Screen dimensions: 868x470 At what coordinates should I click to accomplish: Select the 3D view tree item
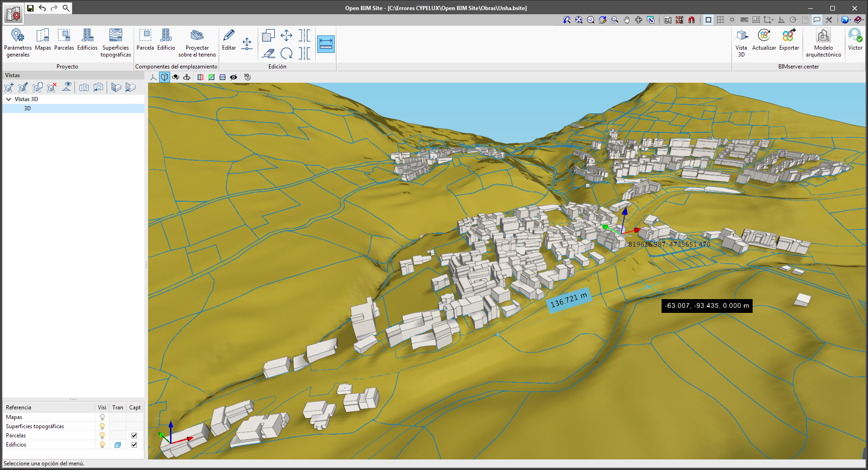point(28,108)
